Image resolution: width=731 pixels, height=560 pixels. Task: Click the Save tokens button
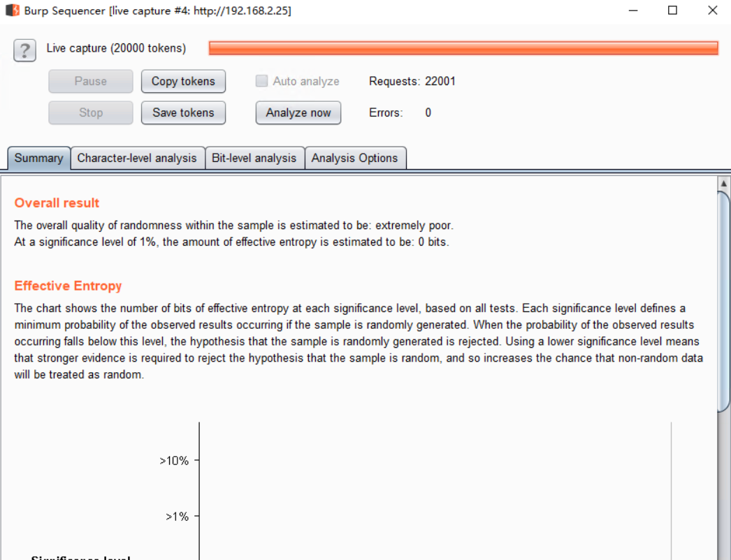pyautogui.click(x=183, y=112)
